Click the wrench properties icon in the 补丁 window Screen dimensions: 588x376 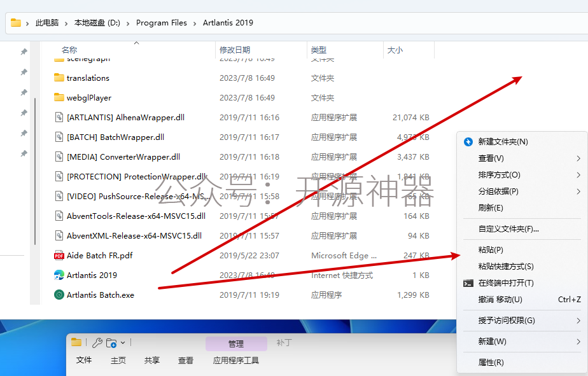(x=97, y=343)
